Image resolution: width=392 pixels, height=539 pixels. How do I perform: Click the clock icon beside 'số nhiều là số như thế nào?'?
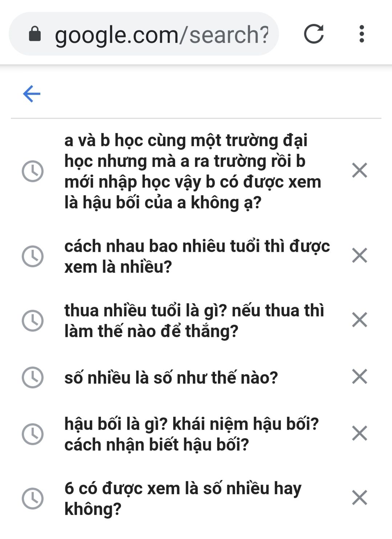tap(33, 377)
